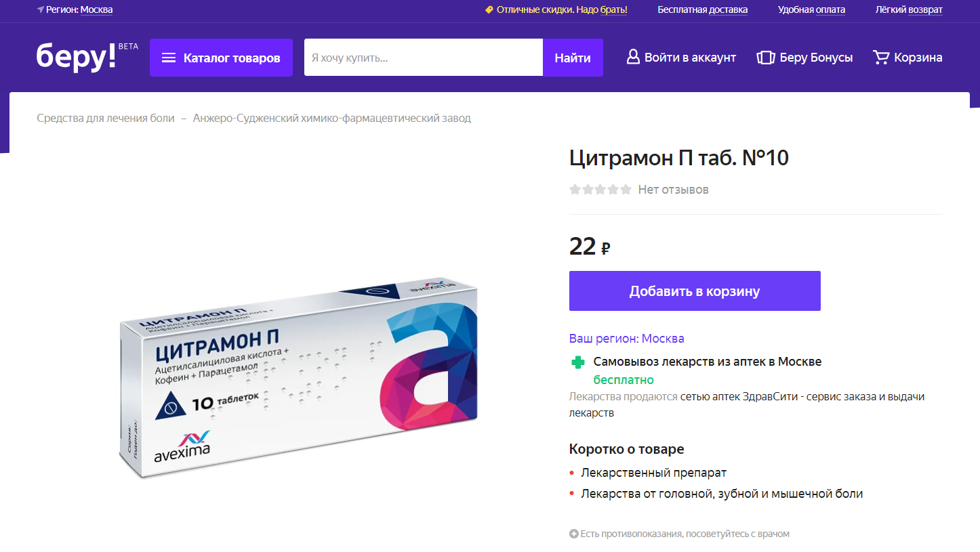The image size is (980, 552).
Task: Open the shopping cart icon
Action: (x=881, y=58)
